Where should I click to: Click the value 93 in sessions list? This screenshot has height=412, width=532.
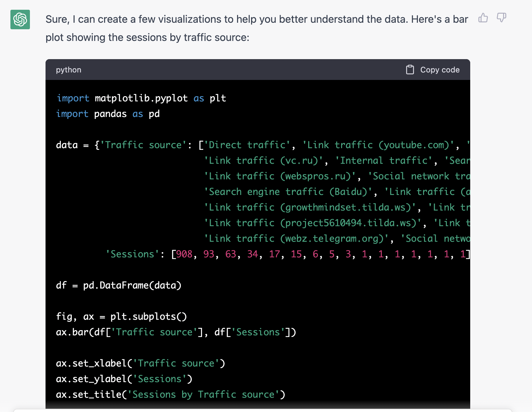[x=209, y=254]
